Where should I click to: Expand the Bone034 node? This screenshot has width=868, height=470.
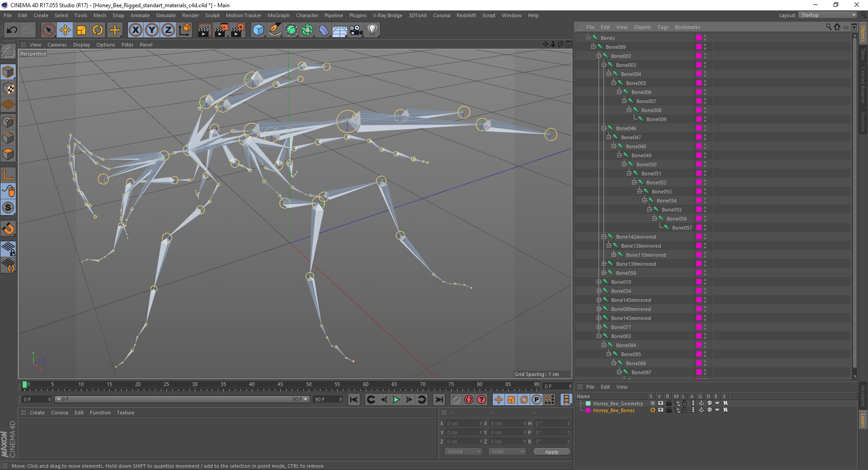[x=599, y=291]
